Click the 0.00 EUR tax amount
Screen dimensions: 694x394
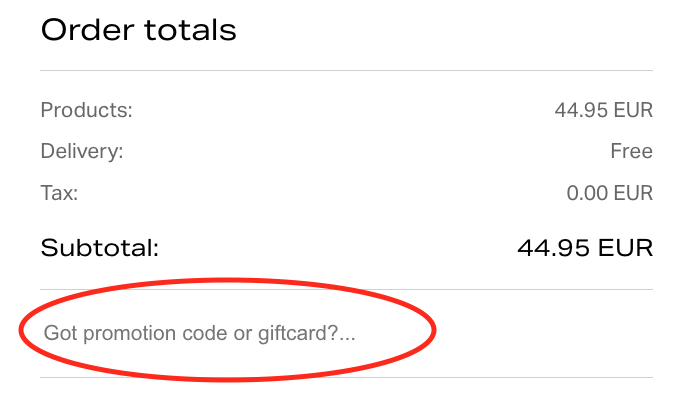click(x=610, y=193)
